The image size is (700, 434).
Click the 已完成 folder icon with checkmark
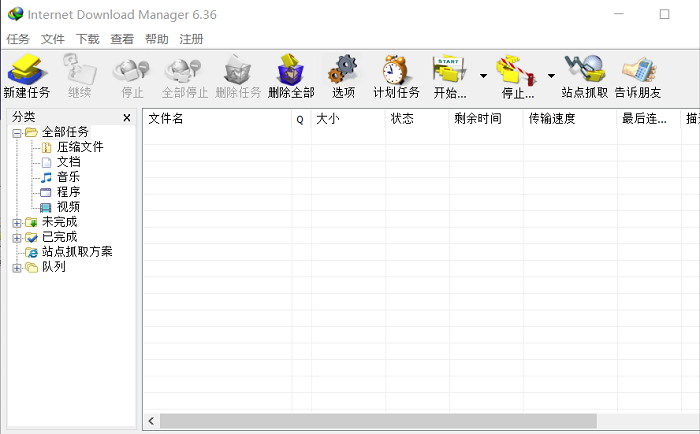tap(31, 237)
